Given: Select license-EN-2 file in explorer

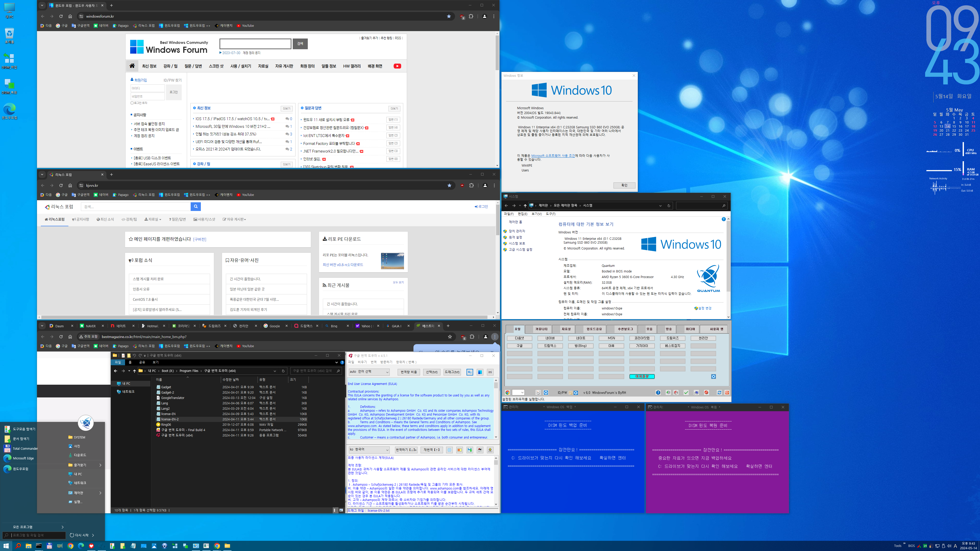Looking at the screenshot, I should coord(231,419).
